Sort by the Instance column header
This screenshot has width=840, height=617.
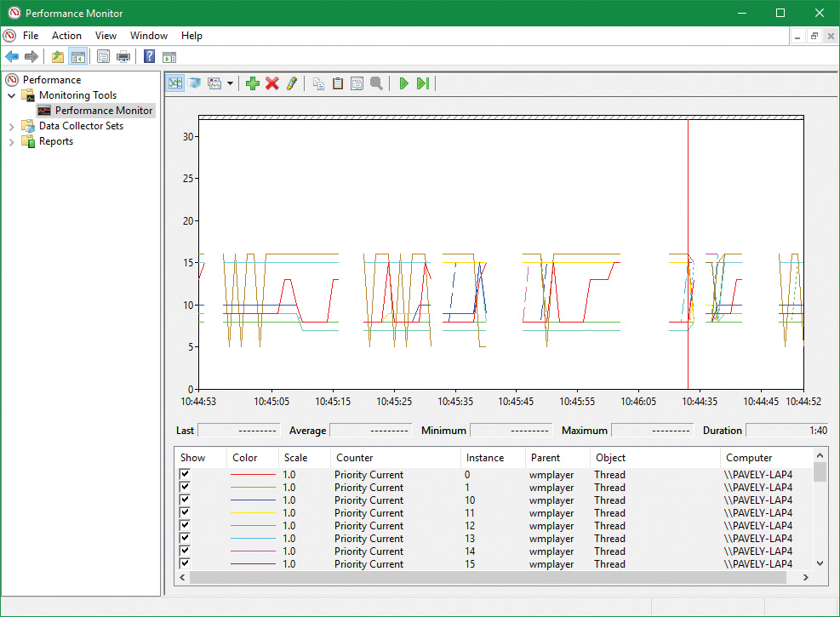pyautogui.click(x=485, y=458)
